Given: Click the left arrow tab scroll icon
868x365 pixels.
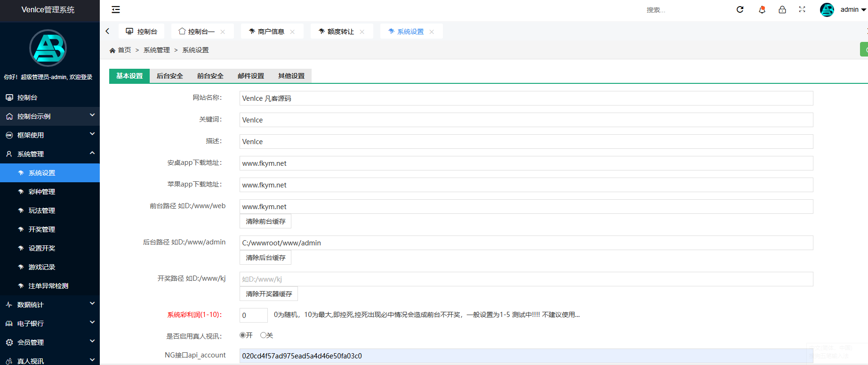Looking at the screenshot, I should (107, 31).
